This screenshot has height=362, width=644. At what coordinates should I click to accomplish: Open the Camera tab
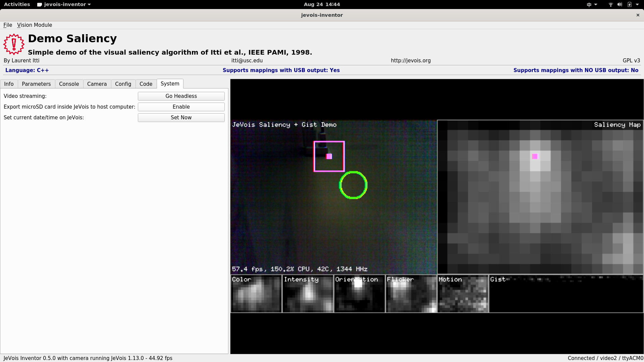pos(97,84)
